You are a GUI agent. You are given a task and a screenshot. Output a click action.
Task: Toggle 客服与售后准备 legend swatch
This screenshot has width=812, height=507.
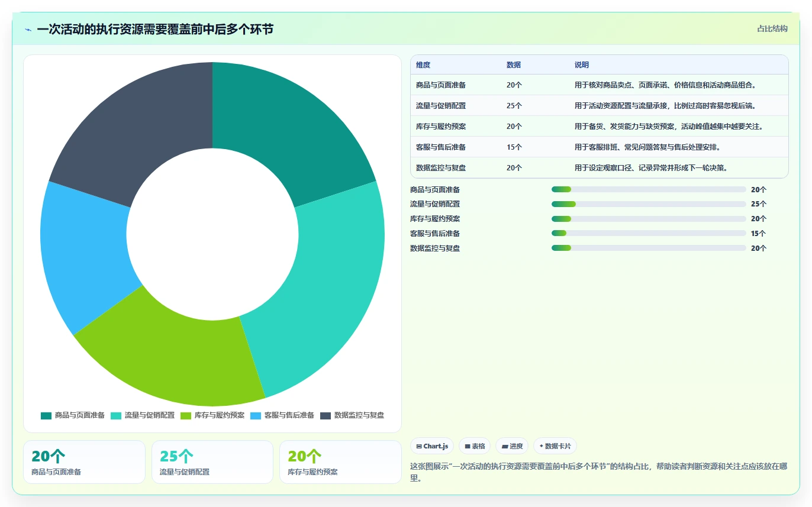tap(256, 415)
